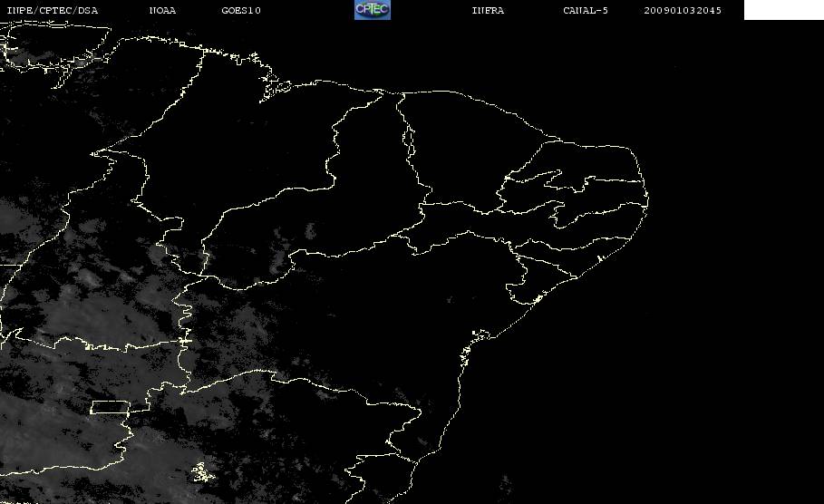
Task: Click the blank white box at top right
Action: [783, 10]
